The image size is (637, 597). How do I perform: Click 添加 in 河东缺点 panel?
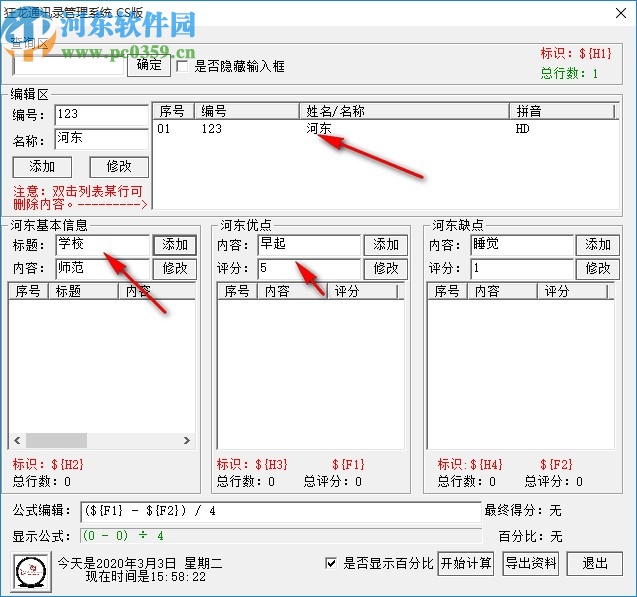pyautogui.click(x=598, y=245)
